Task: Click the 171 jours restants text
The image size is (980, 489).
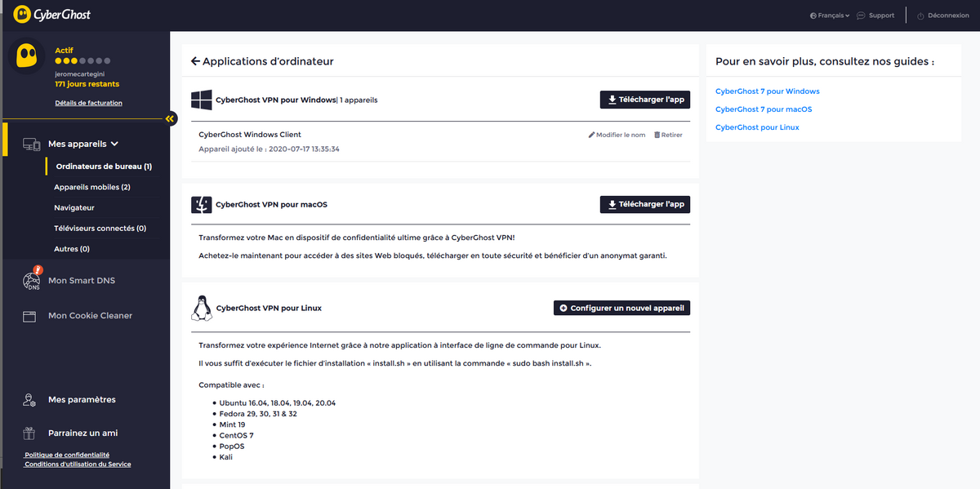Action: 87,84
